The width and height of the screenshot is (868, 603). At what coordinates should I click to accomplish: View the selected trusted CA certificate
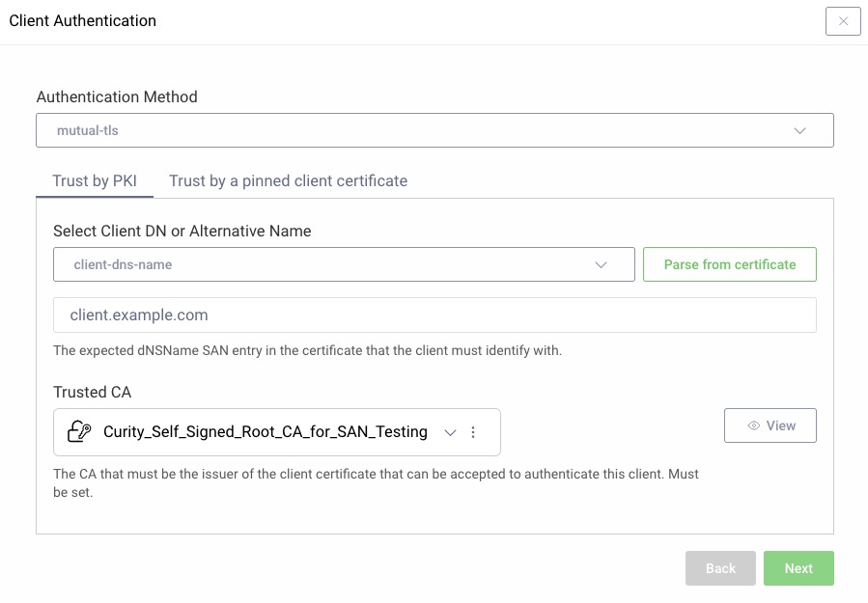tap(770, 425)
